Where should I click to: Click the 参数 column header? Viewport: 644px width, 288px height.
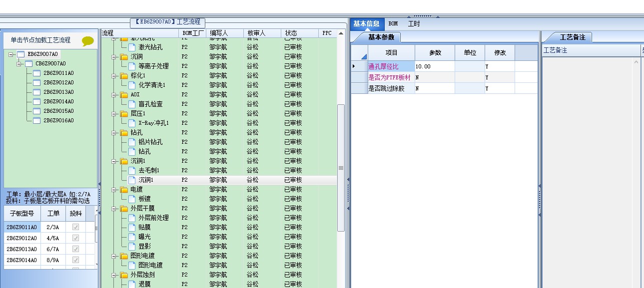click(435, 53)
